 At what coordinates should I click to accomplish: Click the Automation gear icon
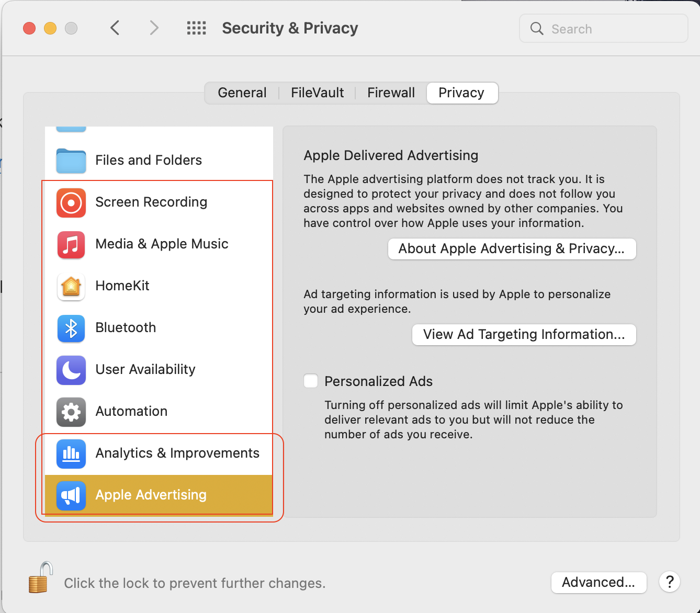pos(71,412)
